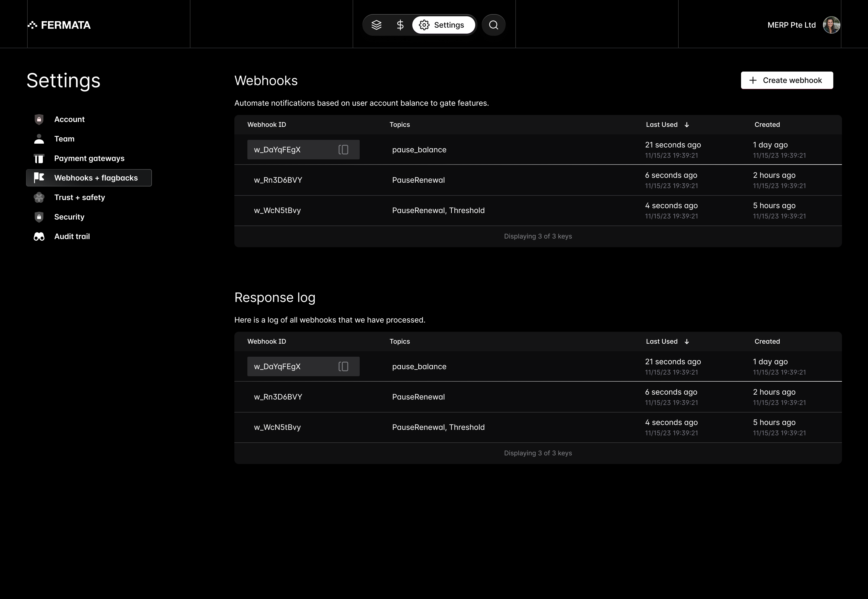This screenshot has height=599, width=868.
Task: Click the Team person icon
Action: click(39, 139)
